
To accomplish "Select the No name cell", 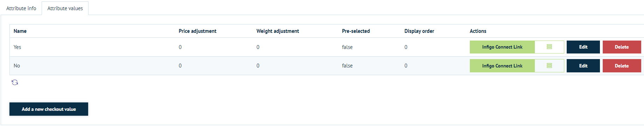I will [17, 66].
